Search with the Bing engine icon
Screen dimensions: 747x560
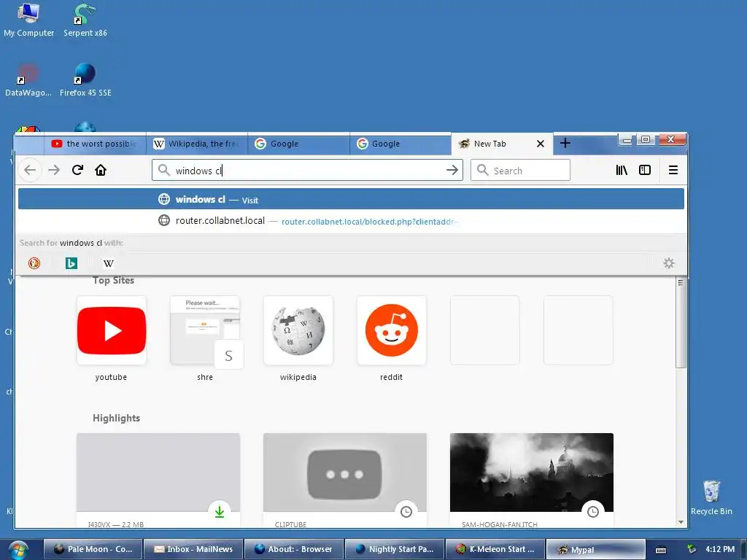[x=71, y=262]
